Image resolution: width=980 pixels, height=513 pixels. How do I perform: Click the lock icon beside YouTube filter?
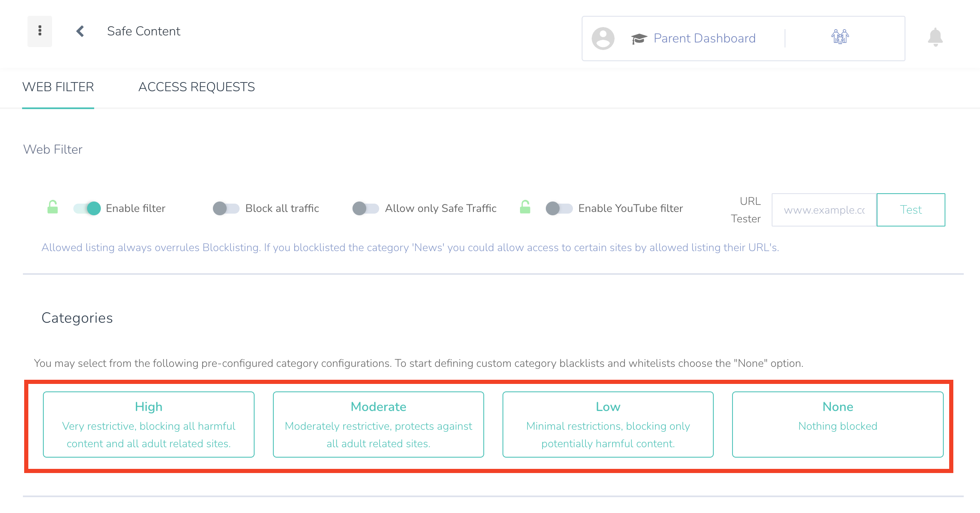(x=525, y=207)
